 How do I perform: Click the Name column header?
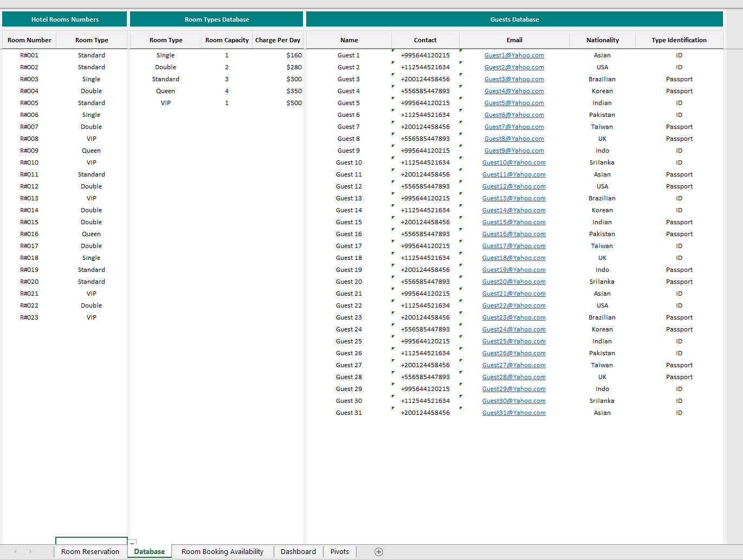tap(349, 40)
